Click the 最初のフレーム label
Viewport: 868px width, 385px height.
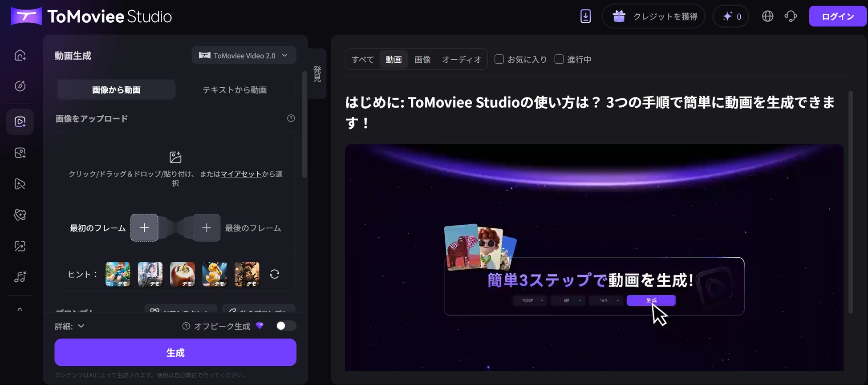[98, 228]
